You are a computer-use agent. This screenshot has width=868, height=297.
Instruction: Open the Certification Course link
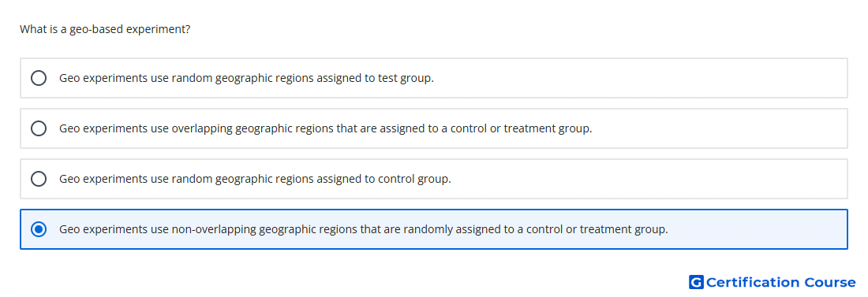(x=773, y=282)
